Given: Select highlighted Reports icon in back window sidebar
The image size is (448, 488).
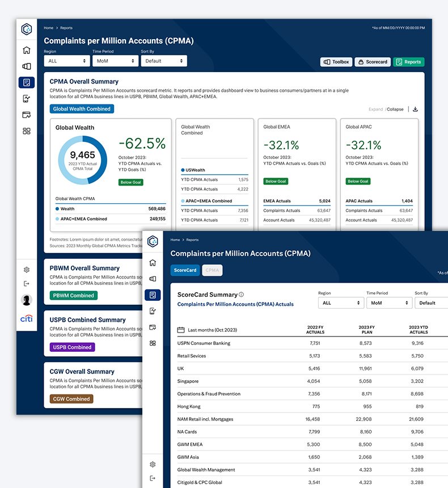Looking at the screenshot, I should coord(27,82).
